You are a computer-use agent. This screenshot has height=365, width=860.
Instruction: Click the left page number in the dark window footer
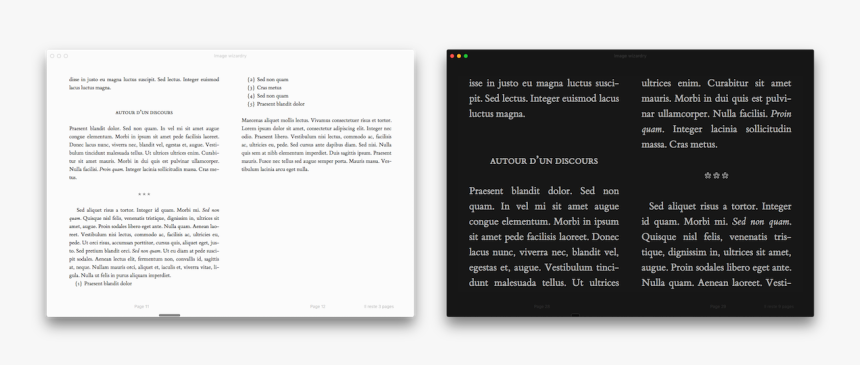click(542, 306)
